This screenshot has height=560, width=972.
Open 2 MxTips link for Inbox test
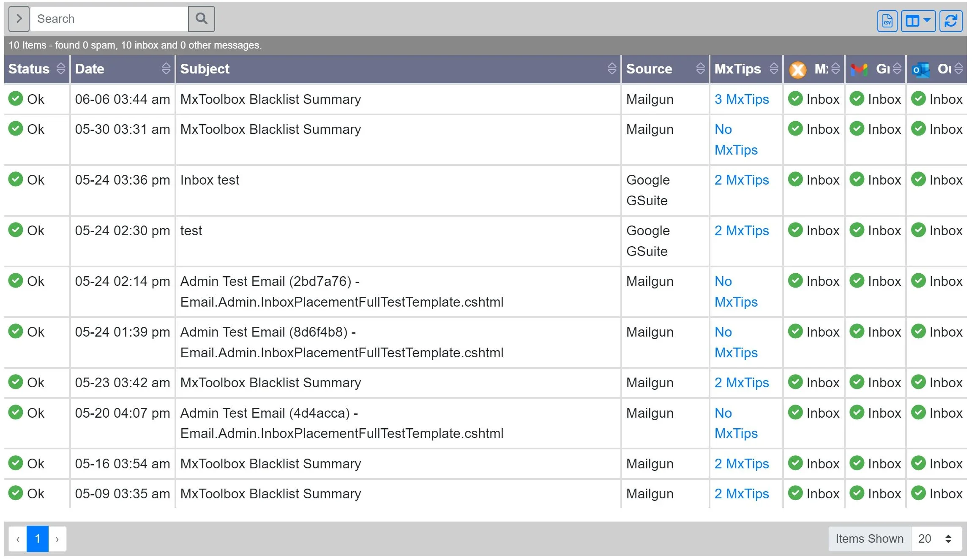741,180
